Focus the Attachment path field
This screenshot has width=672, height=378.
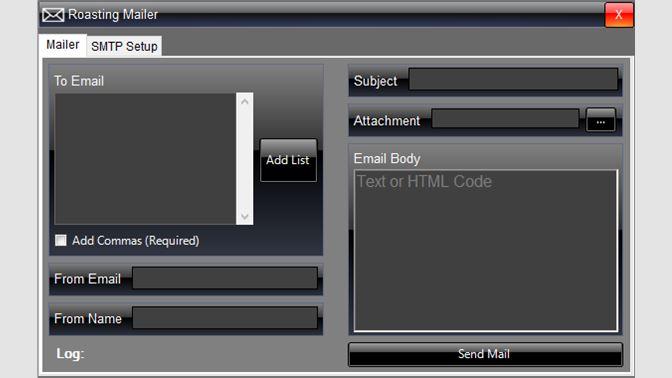(x=505, y=118)
